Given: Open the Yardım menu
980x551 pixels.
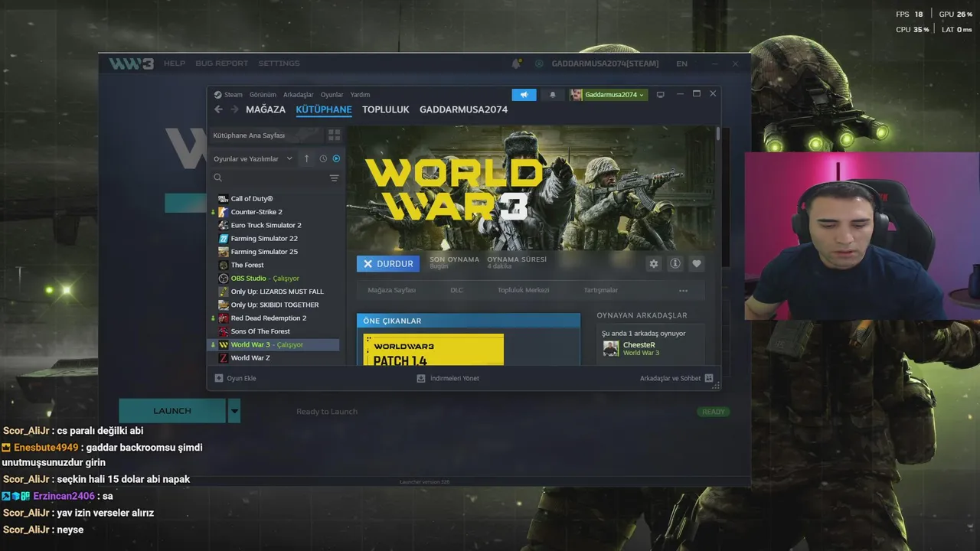Looking at the screenshot, I should [360, 95].
